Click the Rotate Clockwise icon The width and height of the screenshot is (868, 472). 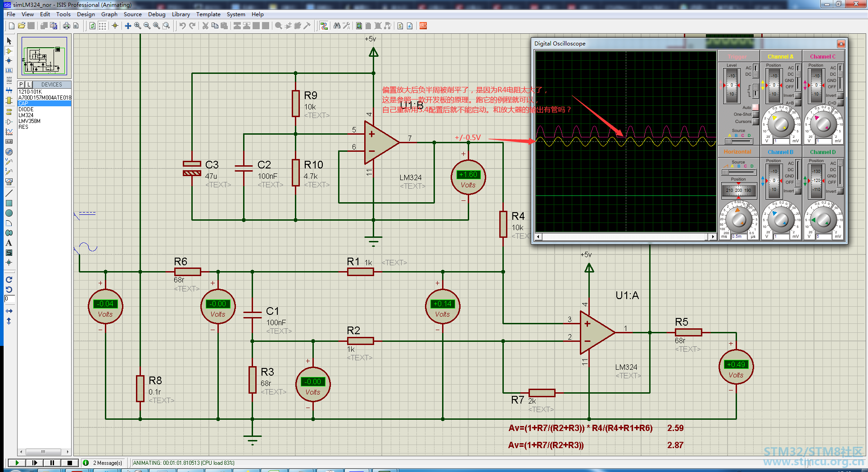(x=9, y=280)
